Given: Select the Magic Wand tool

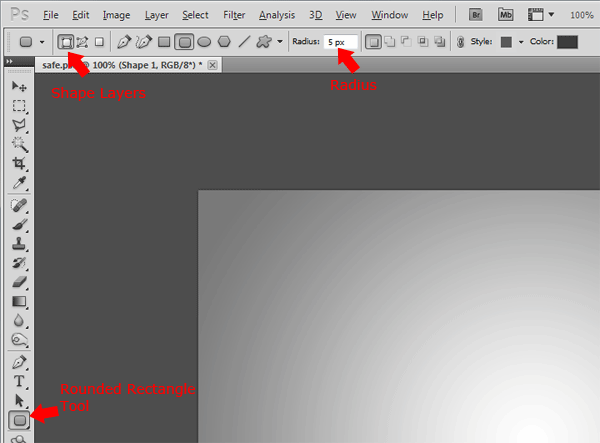Looking at the screenshot, I should tap(19, 144).
